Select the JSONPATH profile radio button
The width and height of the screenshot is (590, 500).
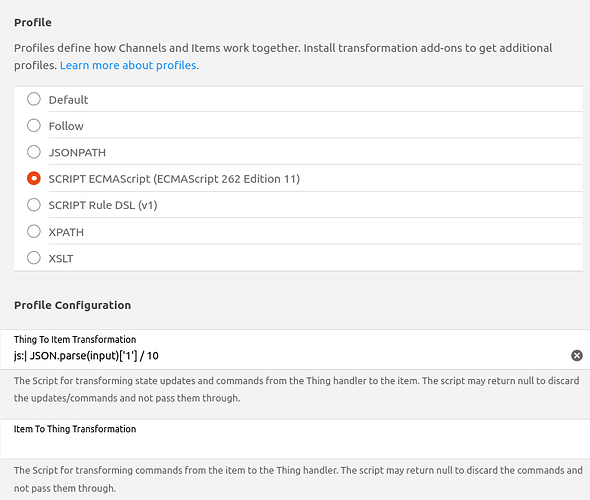coord(34,152)
